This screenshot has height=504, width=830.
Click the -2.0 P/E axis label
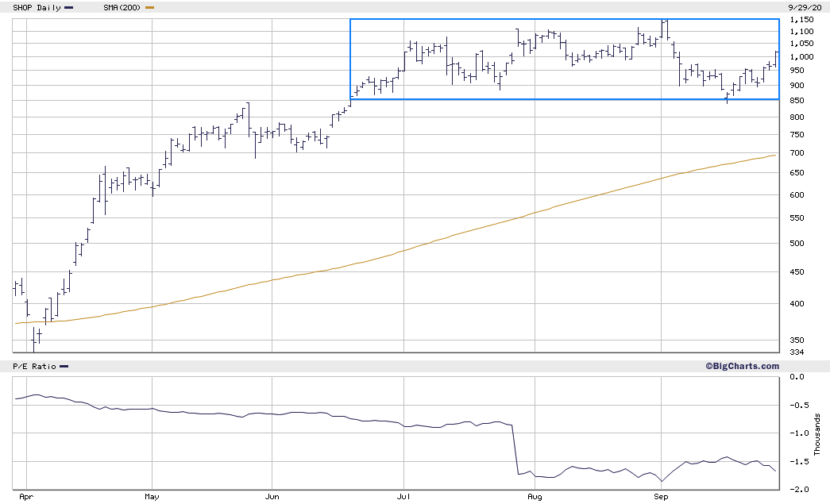pos(800,490)
